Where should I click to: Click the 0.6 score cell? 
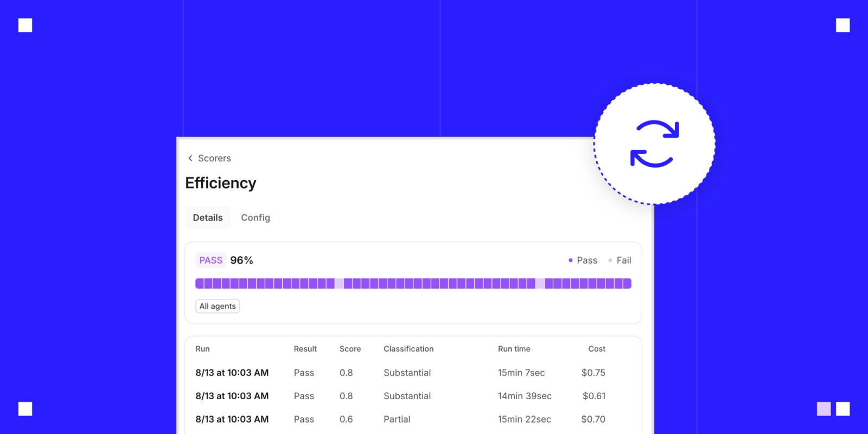point(346,419)
